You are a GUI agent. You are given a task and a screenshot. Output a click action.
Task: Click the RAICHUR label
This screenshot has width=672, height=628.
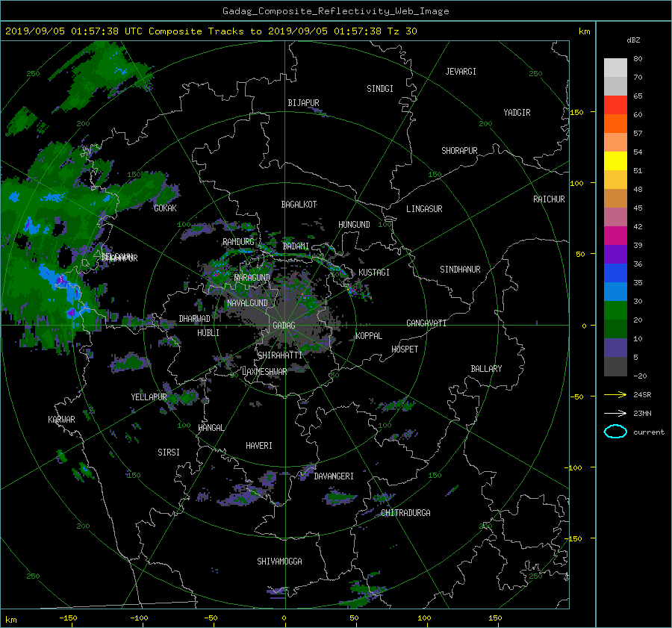click(549, 199)
